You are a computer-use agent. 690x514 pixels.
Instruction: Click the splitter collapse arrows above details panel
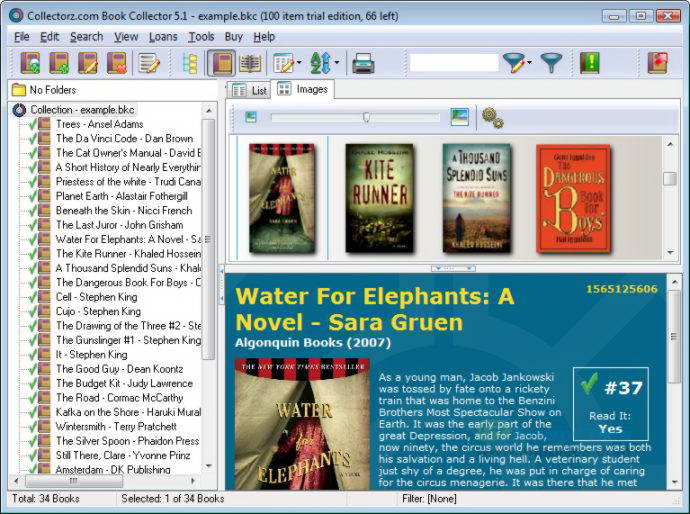click(453, 268)
